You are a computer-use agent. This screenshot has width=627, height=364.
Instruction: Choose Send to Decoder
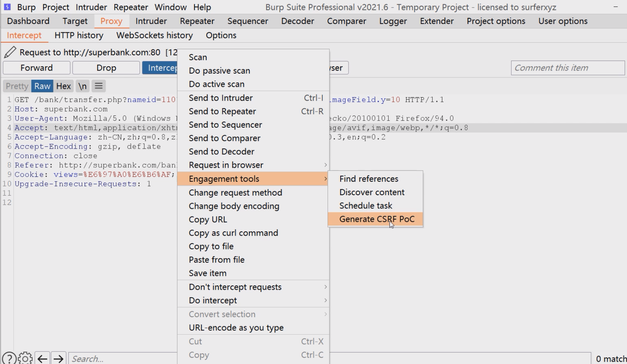coord(253,151)
